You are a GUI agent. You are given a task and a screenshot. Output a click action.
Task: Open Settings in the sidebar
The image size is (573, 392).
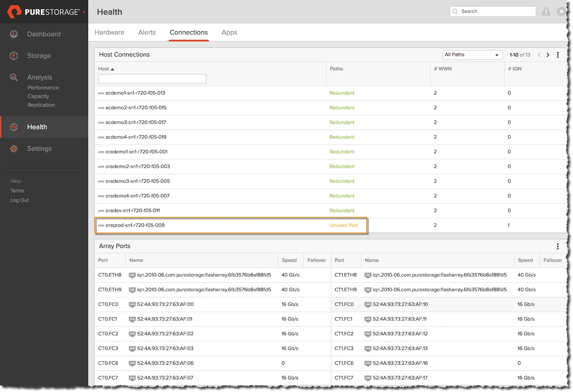pos(39,149)
